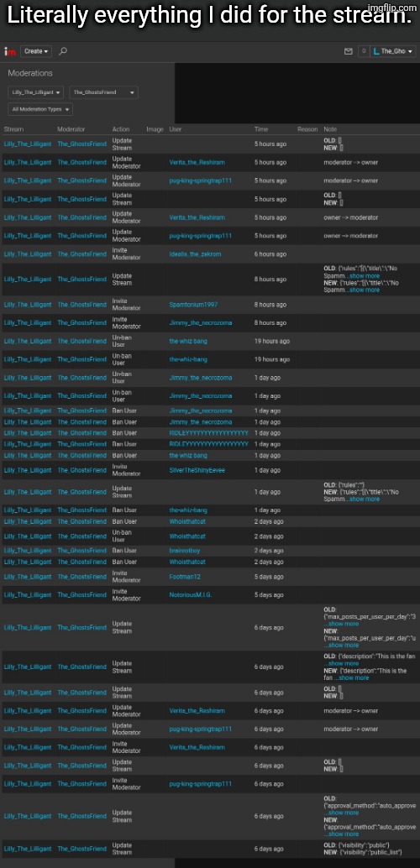
Task: Click Verita_the_Reshiram in the Invite Moderator row
Action: tap(197, 747)
